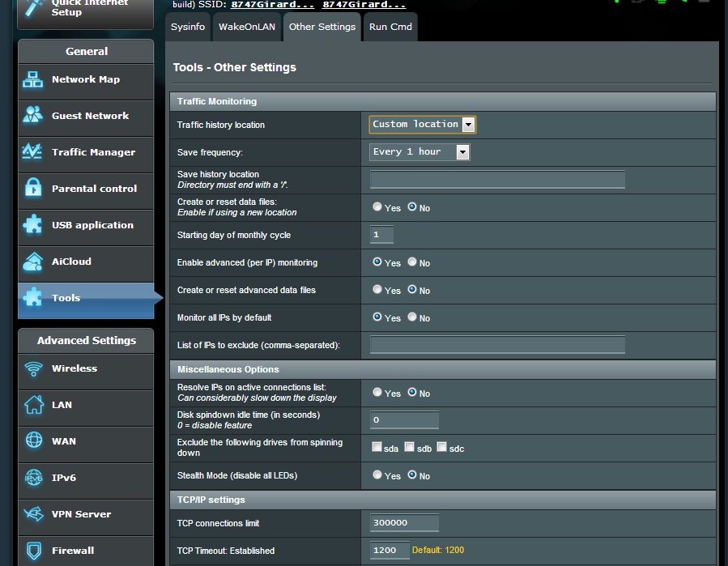Click the Wireless signal icon

click(33, 369)
